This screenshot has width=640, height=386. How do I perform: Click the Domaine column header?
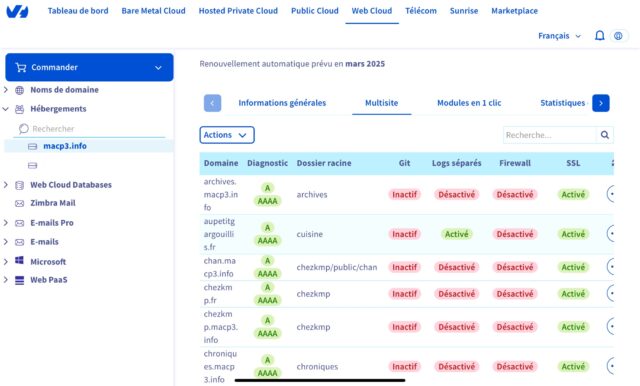click(x=221, y=163)
